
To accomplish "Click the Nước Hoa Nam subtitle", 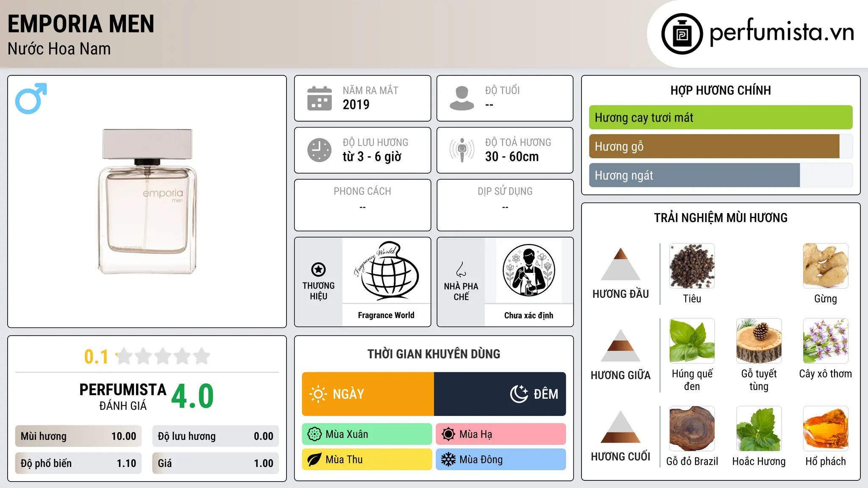I will [x=59, y=49].
